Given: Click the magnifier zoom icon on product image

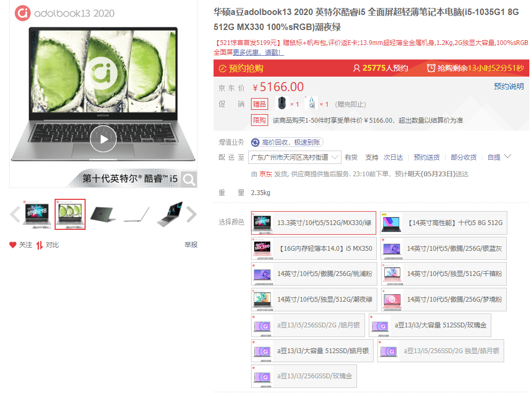Looking at the screenshot, I should pos(188,178).
